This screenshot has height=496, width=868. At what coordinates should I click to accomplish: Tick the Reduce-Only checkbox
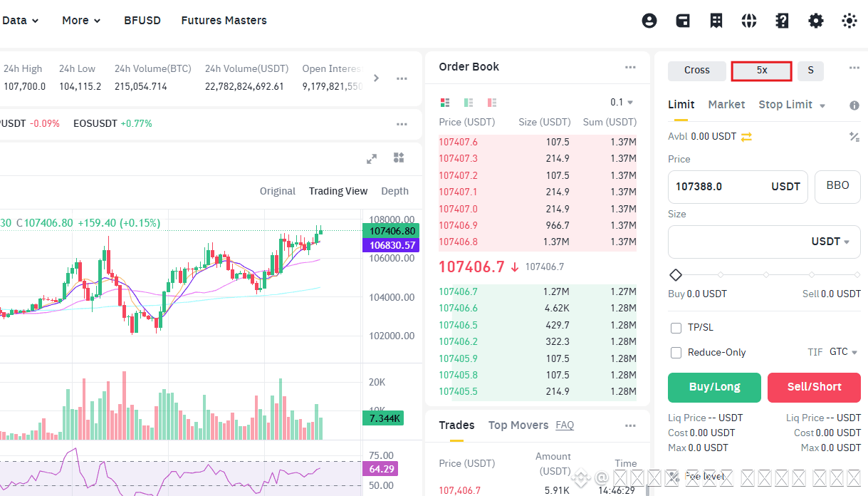(676, 353)
